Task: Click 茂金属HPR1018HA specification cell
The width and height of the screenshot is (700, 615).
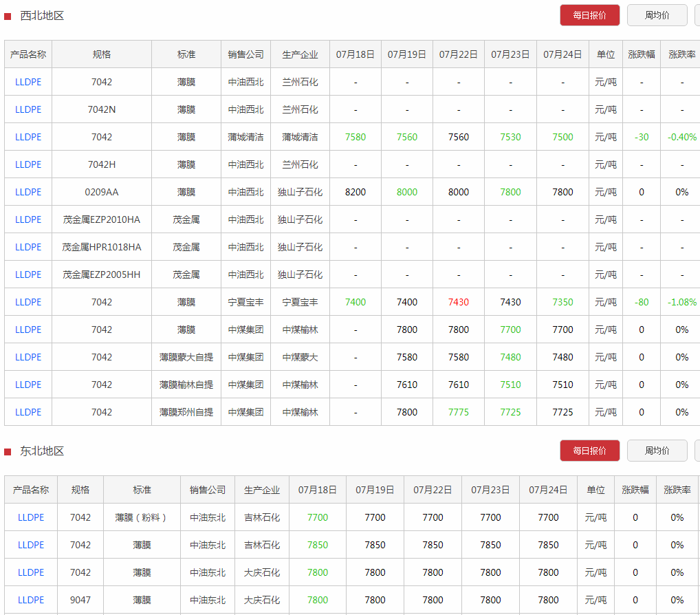Action: coord(102,247)
